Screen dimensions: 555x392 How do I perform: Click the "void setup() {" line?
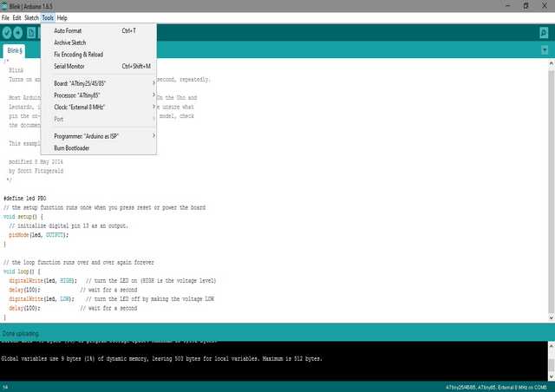click(23, 217)
